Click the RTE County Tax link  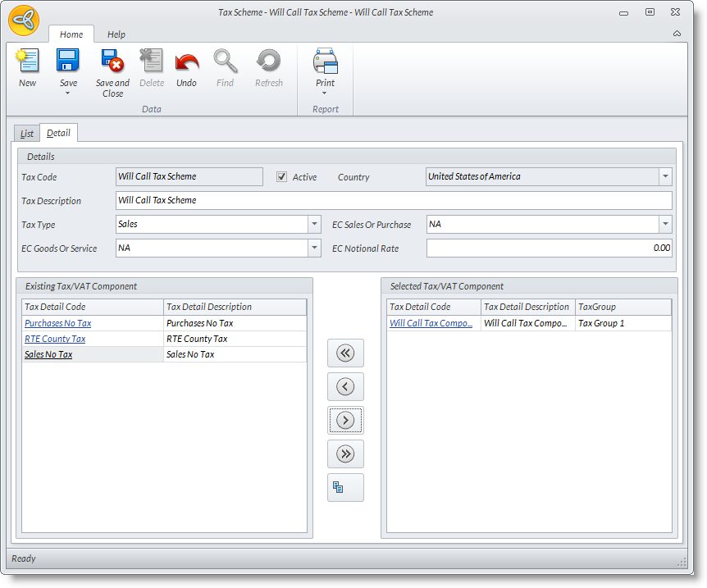tap(55, 340)
